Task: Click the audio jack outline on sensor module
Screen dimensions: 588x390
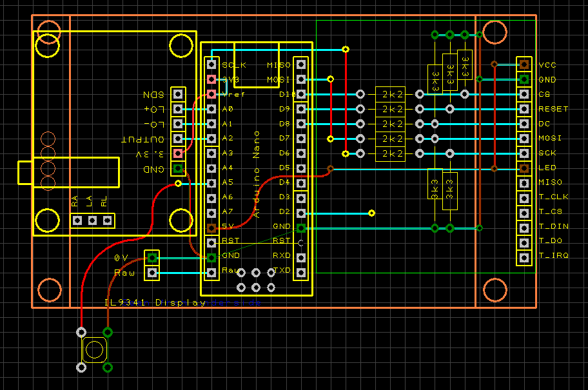Action: [x=68, y=173]
